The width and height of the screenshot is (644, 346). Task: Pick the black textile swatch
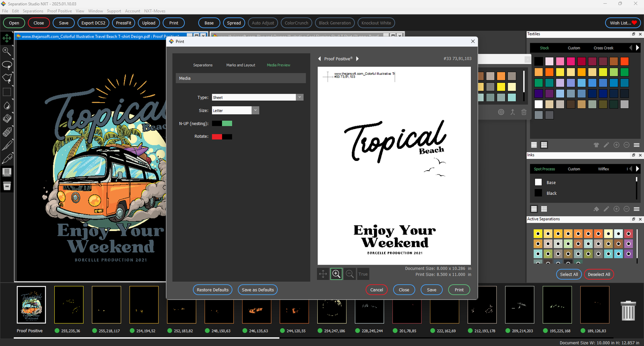coord(539,61)
